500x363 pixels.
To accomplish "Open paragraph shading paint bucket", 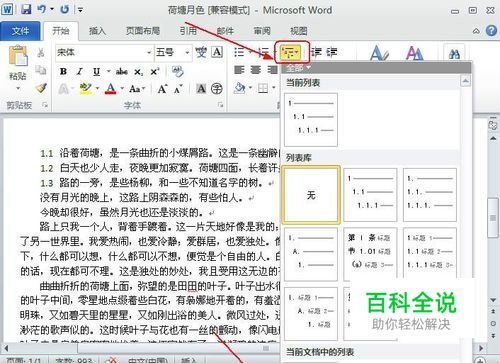I will (x=239, y=88).
